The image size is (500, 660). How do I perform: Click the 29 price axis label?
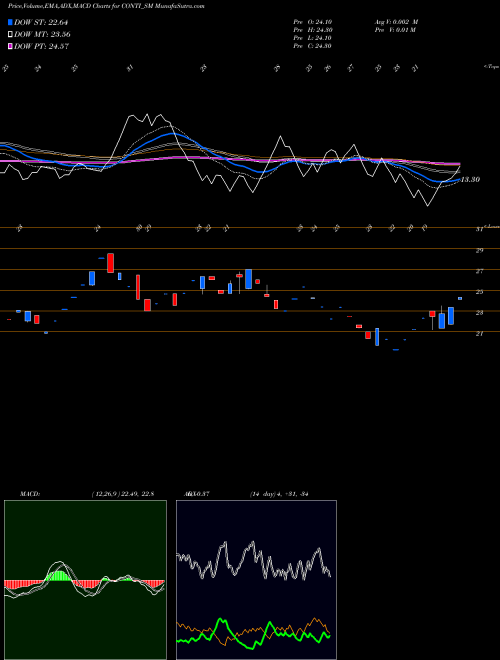[x=479, y=250]
